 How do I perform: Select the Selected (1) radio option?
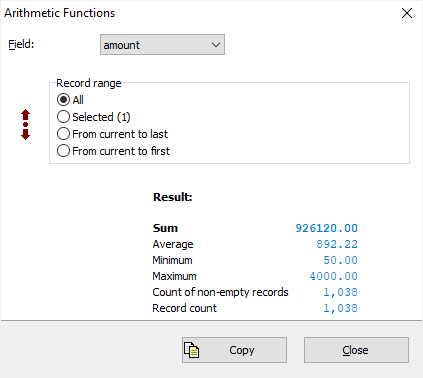pyautogui.click(x=94, y=117)
